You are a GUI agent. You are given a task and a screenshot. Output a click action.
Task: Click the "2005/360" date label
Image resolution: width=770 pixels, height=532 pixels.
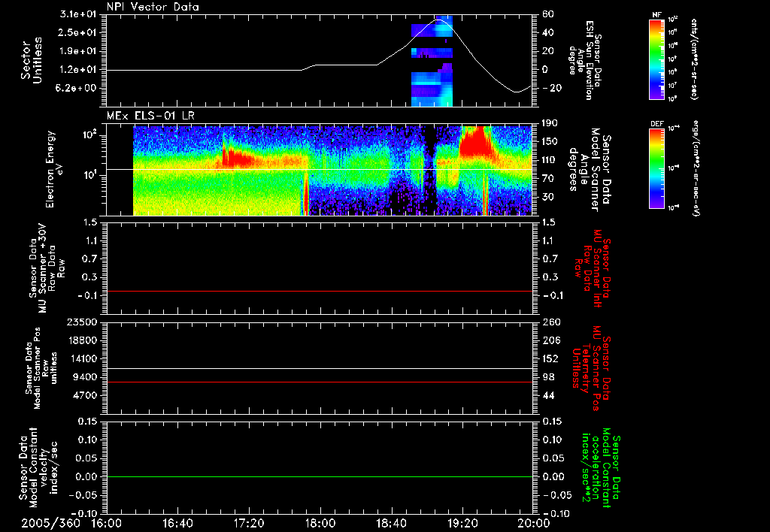(50, 523)
